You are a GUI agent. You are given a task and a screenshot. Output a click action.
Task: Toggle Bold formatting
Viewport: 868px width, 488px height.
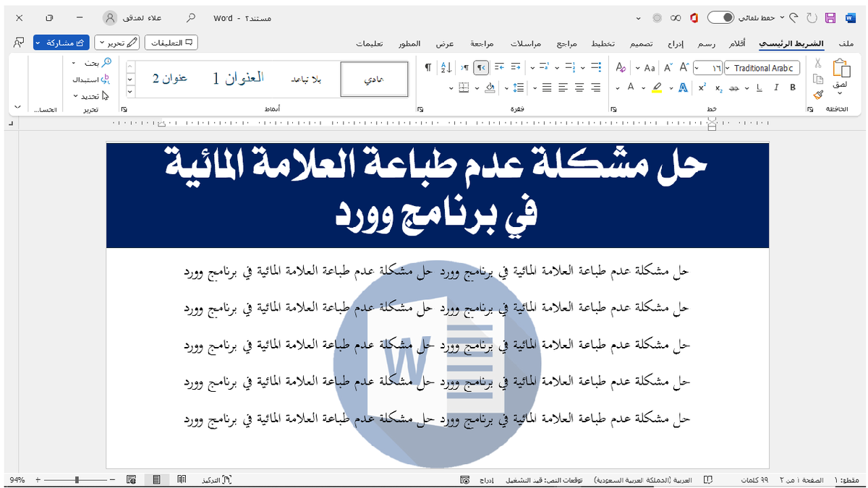pyautogui.click(x=792, y=87)
